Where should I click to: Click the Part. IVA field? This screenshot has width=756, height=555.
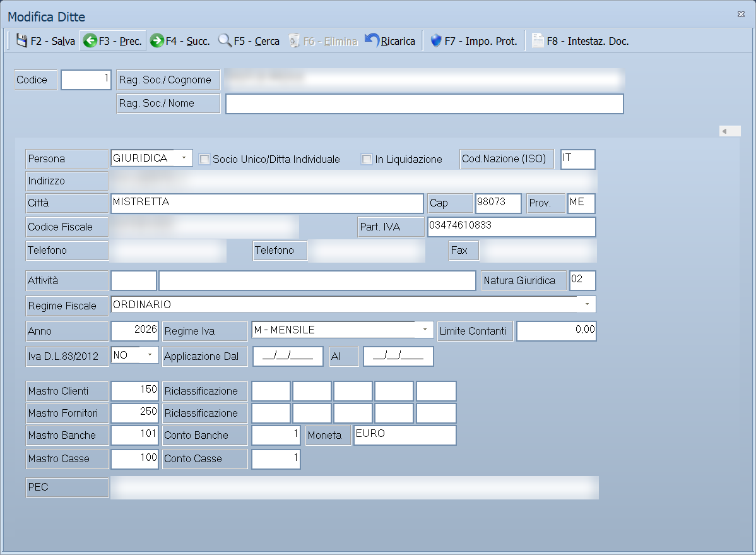point(512,227)
